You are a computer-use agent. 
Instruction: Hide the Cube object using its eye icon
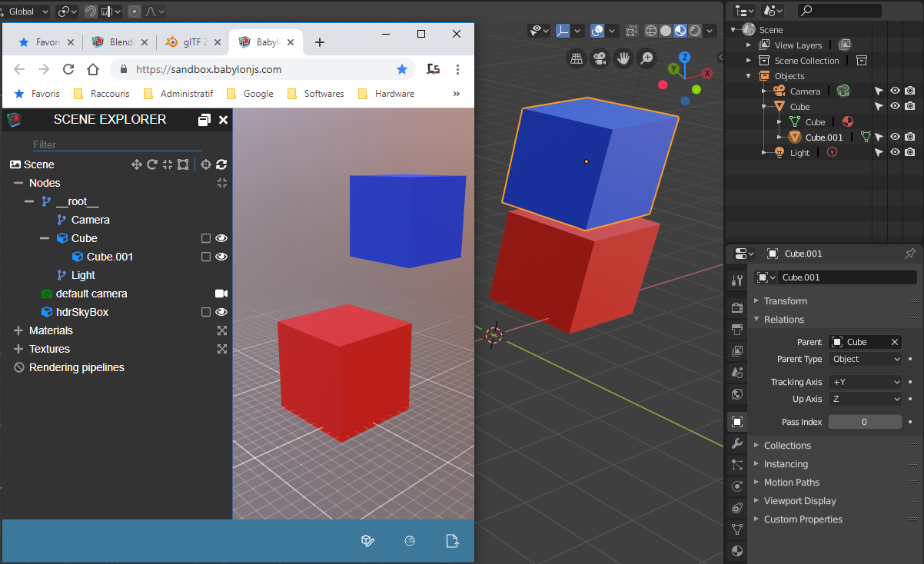click(895, 106)
